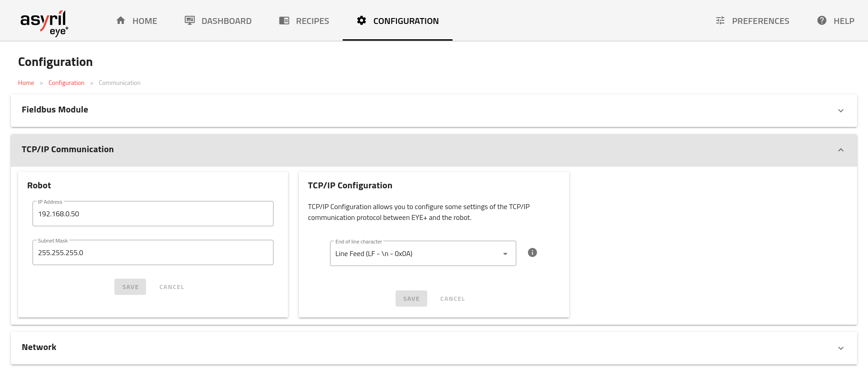Switch to the Dashboard tab
Screen dimensions: 868x378
click(226, 21)
